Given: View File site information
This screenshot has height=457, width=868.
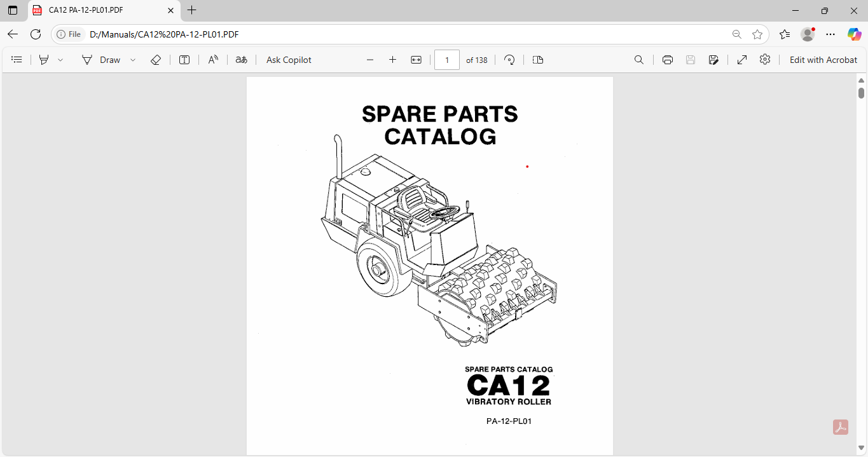Looking at the screenshot, I should (69, 34).
